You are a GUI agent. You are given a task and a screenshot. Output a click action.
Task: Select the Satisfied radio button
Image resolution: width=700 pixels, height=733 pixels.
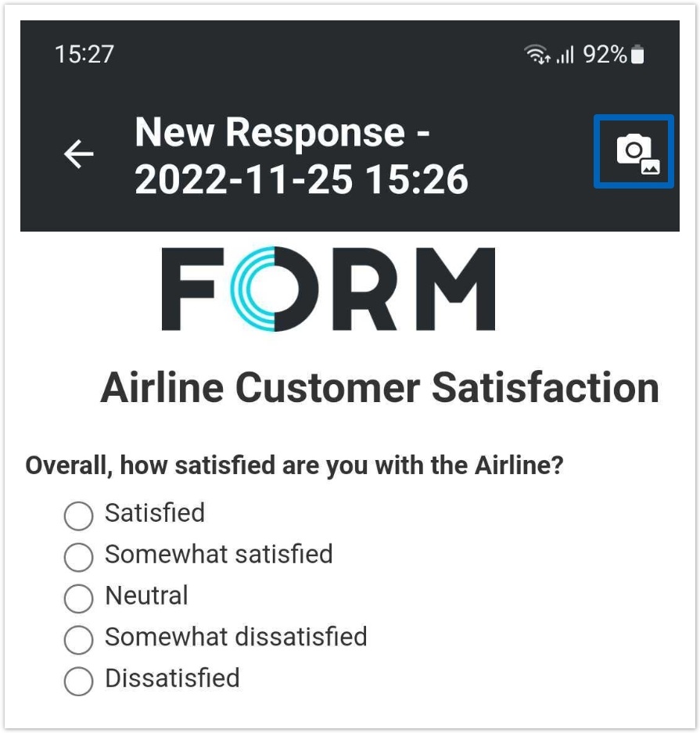pos(78,516)
